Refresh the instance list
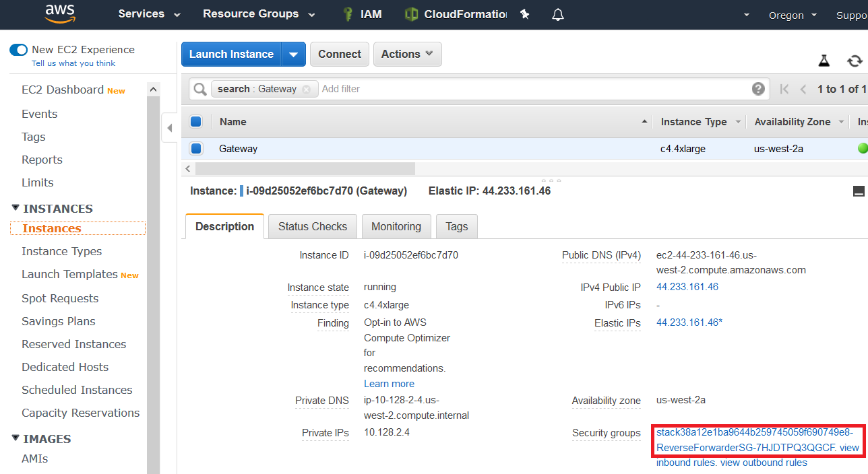 855,60
